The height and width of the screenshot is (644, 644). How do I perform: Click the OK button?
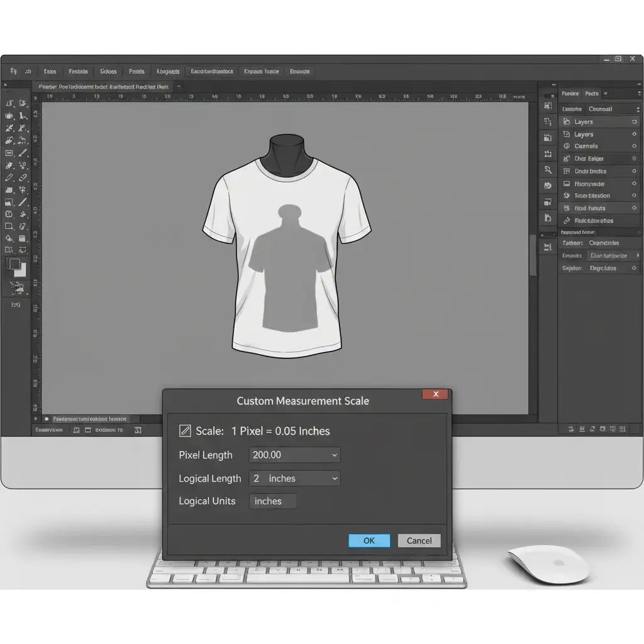point(369,540)
